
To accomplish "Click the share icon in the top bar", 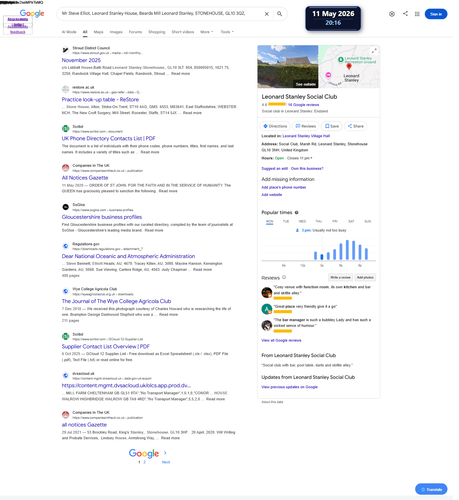I will pyautogui.click(x=405, y=14).
